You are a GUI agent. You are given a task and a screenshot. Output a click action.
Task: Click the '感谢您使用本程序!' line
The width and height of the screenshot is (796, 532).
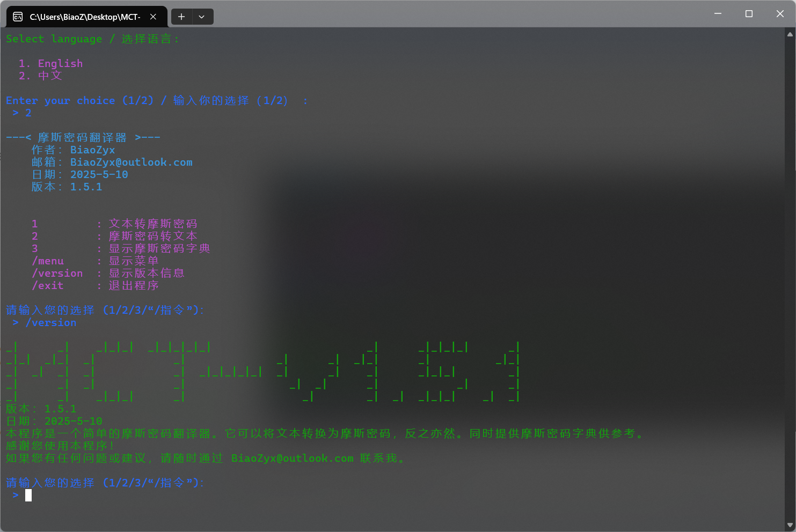click(x=60, y=446)
